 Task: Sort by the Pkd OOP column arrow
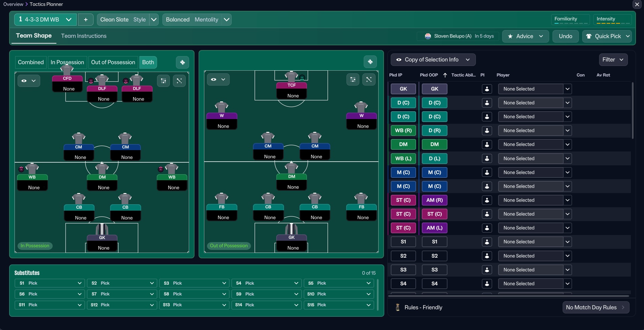[445, 75]
